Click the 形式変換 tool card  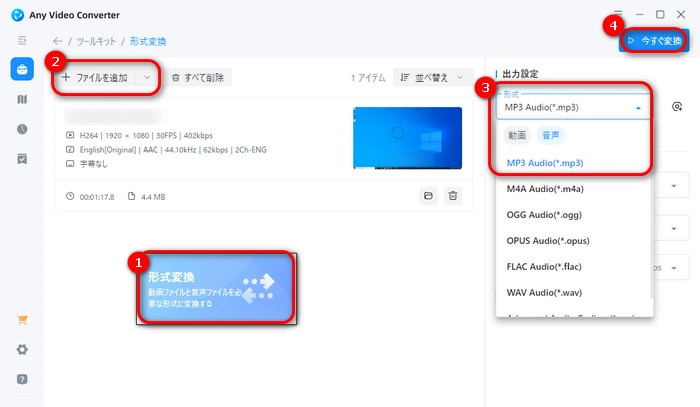coord(217,288)
